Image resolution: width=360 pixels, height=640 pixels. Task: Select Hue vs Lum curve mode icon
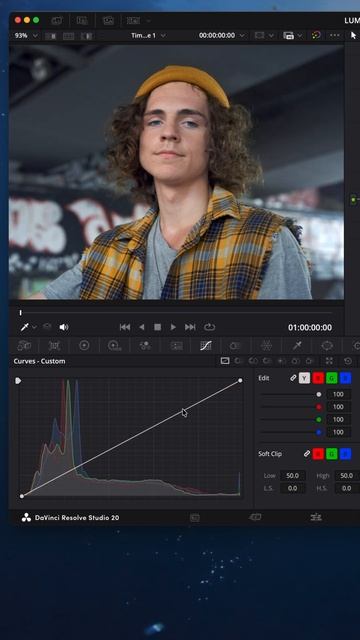click(x=267, y=361)
